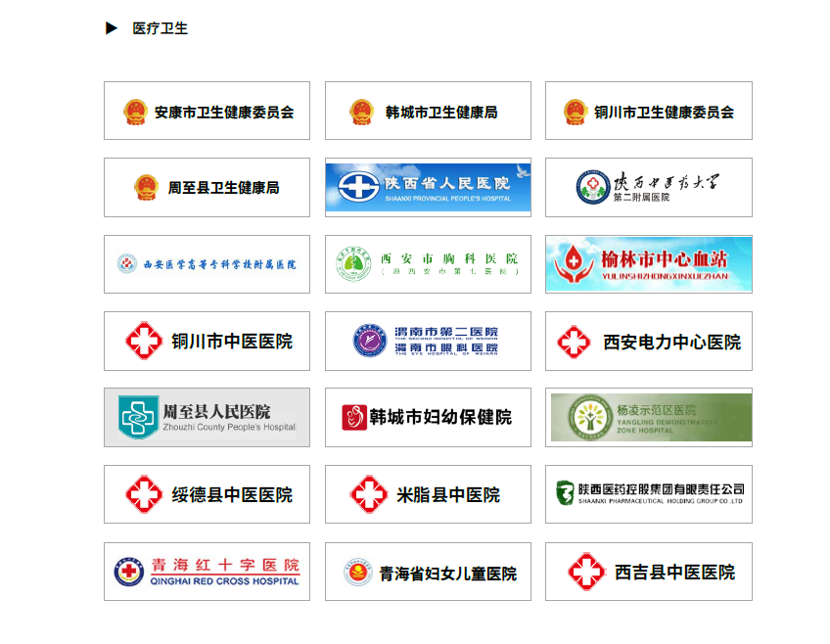Click national emblem icon beside 安康市卫生健康委员会
Viewport: 830px width, 644px height.
pos(135,112)
